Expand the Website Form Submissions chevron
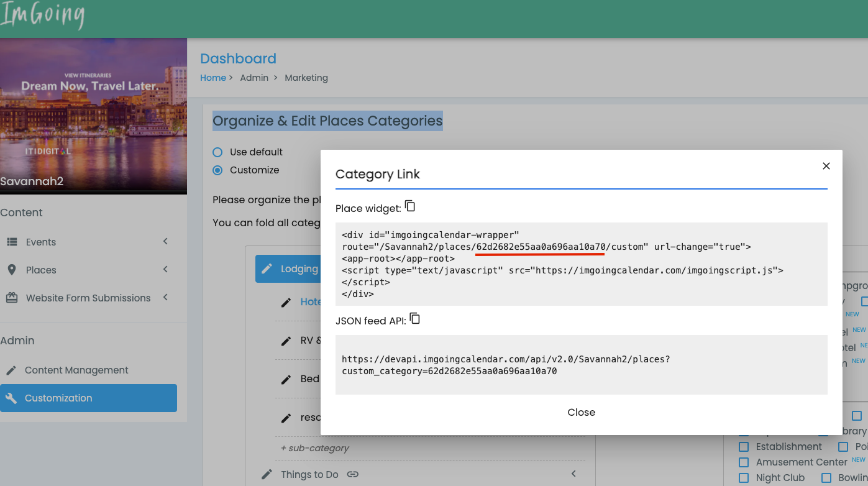868x486 pixels. coord(165,297)
